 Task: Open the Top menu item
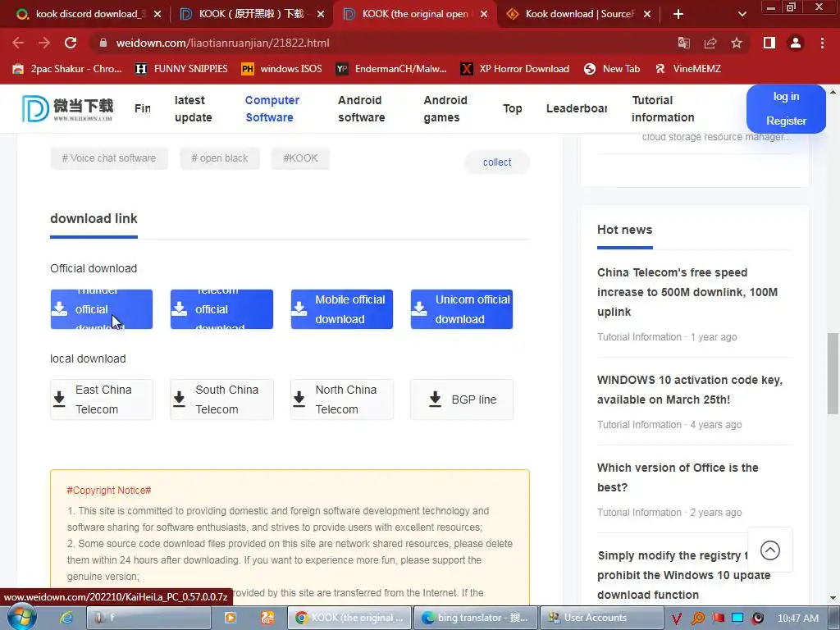click(512, 108)
